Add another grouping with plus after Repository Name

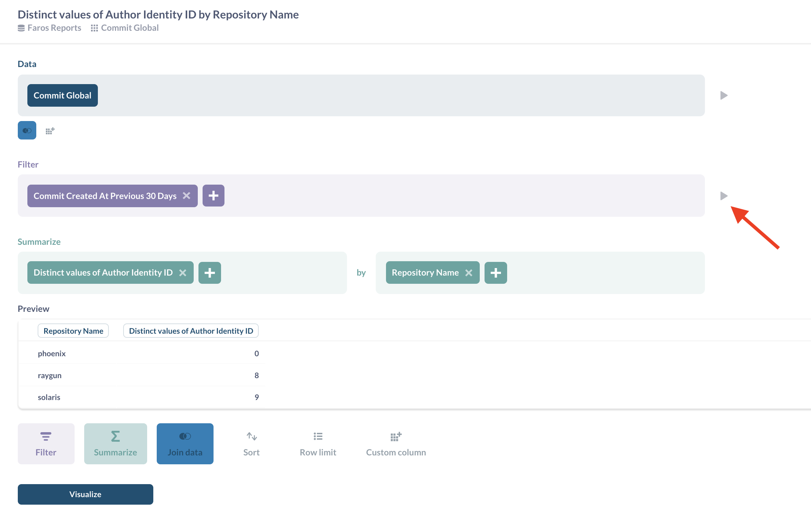495,272
